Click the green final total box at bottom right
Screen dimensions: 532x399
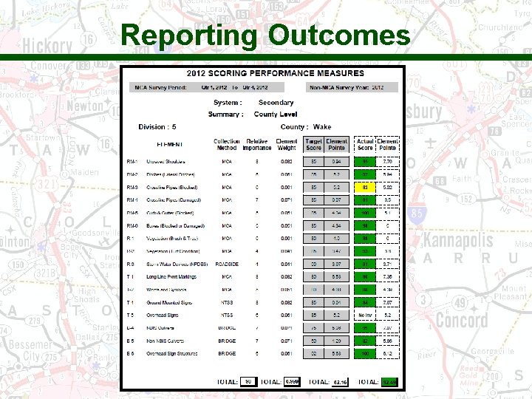(x=389, y=382)
